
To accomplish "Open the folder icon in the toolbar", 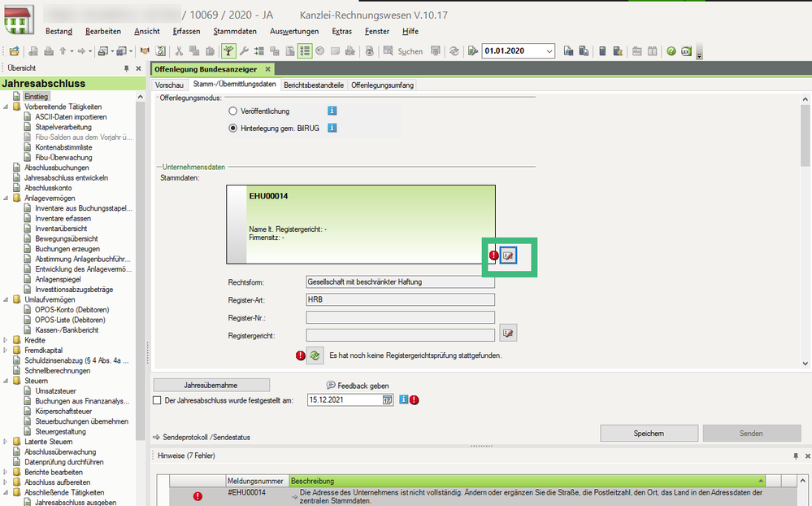I will (14, 50).
